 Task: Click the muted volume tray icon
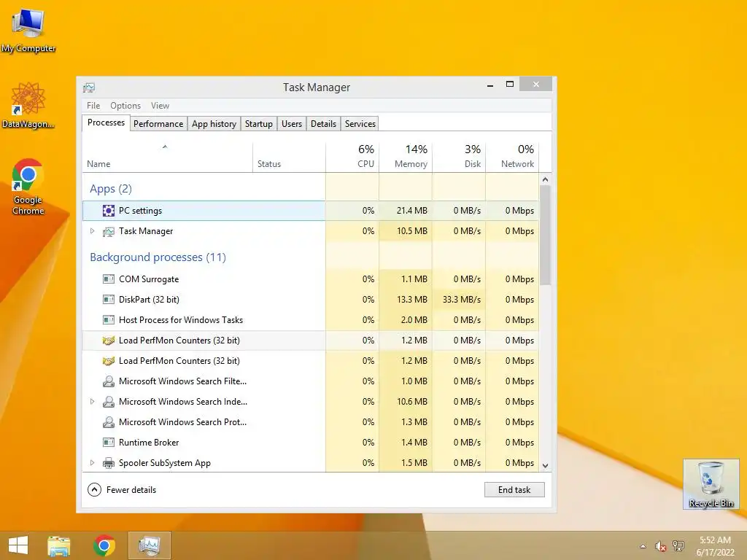pyautogui.click(x=660, y=546)
